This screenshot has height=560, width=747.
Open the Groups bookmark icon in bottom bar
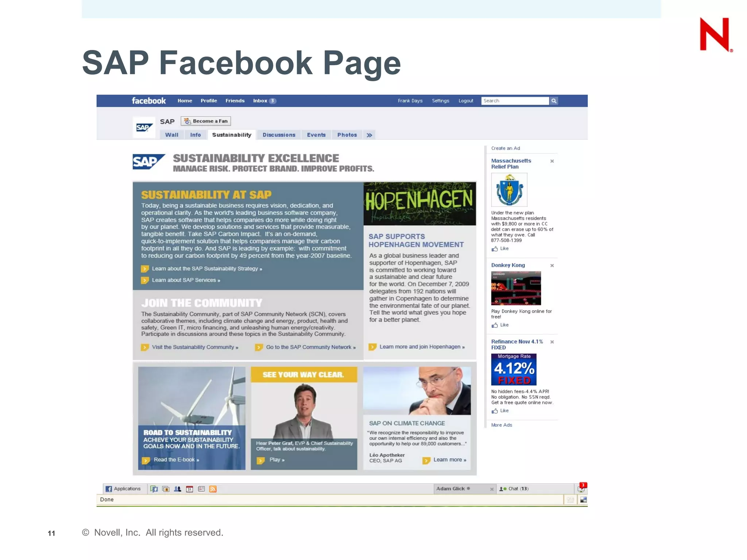[x=178, y=489]
